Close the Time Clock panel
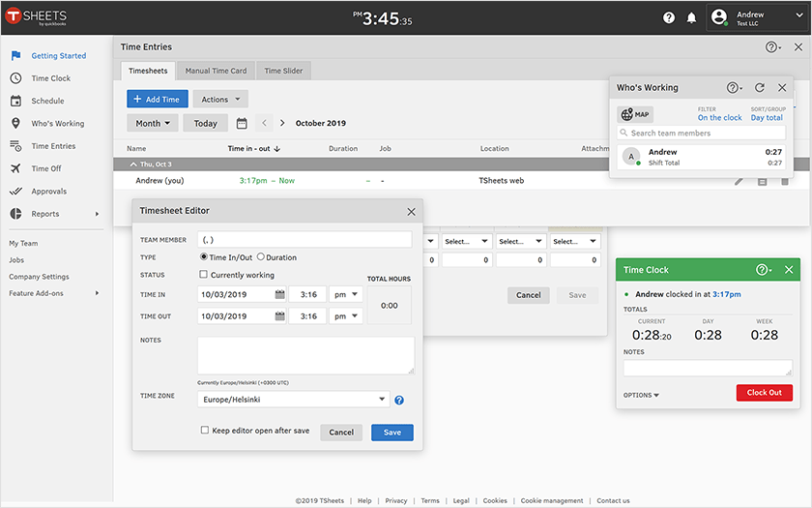Screen dimensions: 812x508 click(x=789, y=270)
